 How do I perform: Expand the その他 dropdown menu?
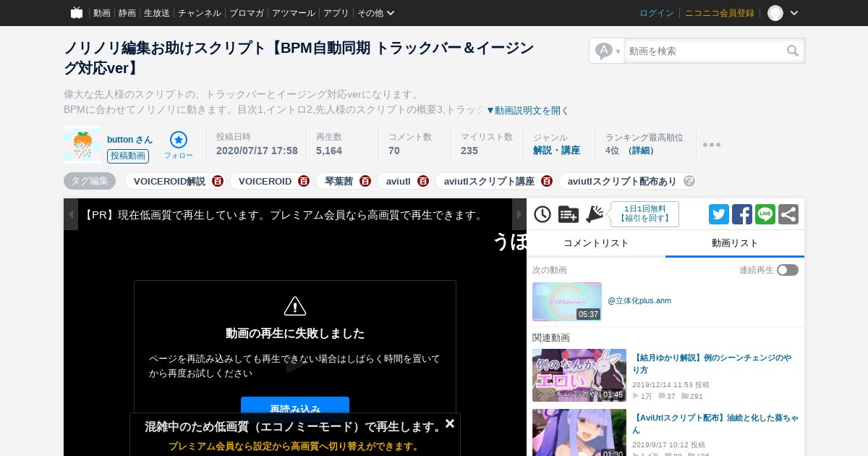pyautogui.click(x=376, y=13)
